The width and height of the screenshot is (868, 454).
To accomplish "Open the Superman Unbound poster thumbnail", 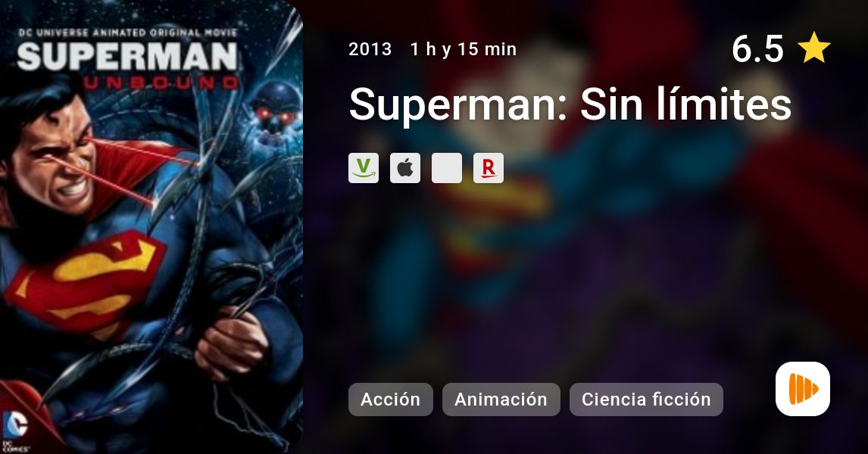I will (x=151, y=227).
